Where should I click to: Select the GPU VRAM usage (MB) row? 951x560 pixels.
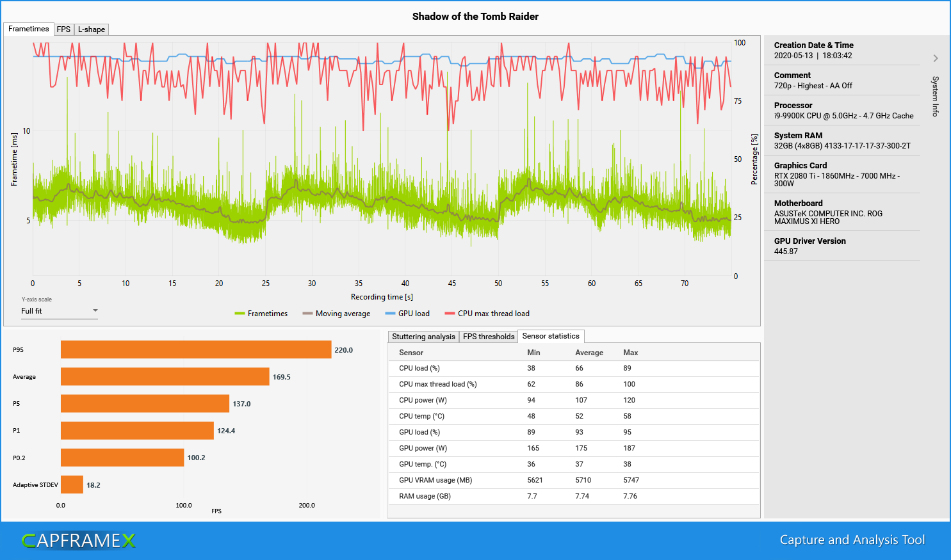pos(574,480)
